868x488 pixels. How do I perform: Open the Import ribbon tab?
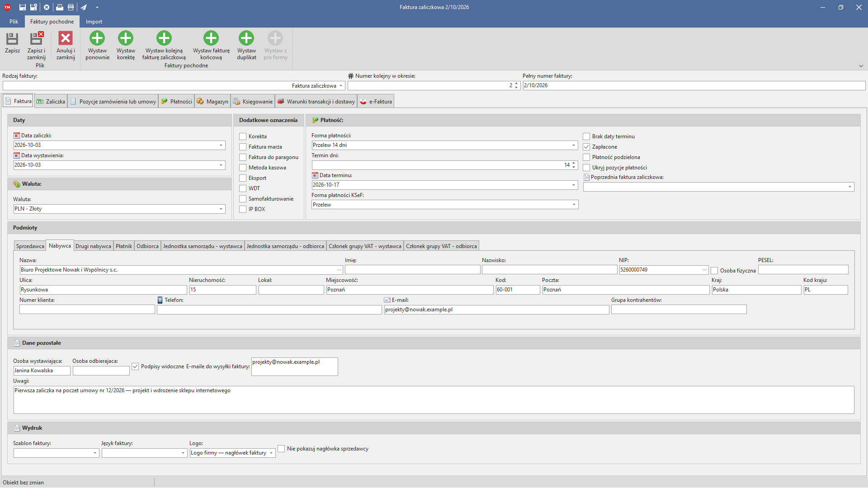coord(94,22)
